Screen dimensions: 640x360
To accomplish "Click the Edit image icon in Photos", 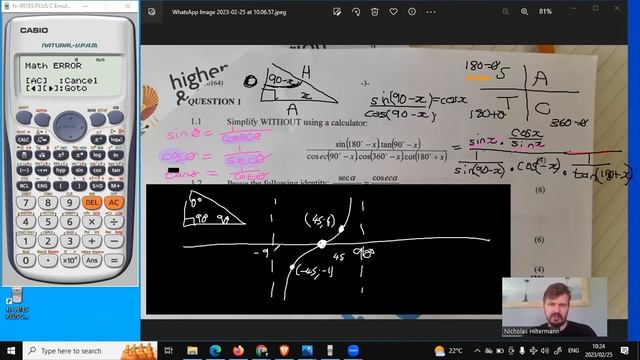I will point(337,12).
